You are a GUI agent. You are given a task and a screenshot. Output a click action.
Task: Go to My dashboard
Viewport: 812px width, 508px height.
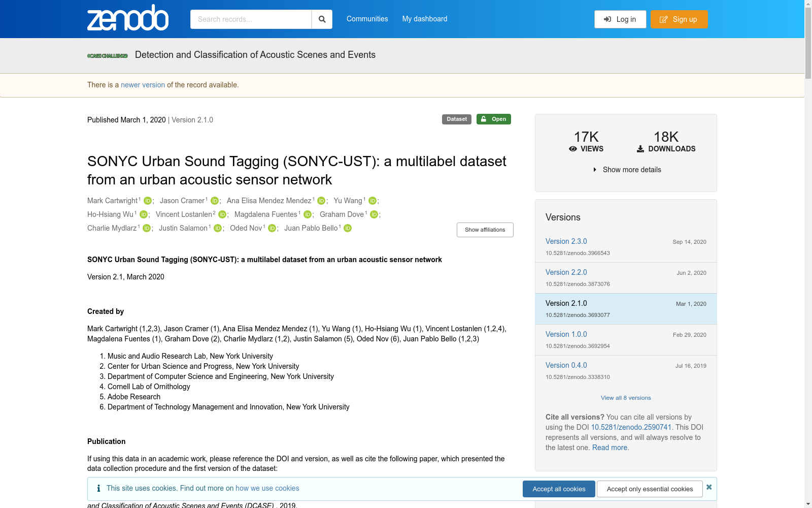(425, 19)
